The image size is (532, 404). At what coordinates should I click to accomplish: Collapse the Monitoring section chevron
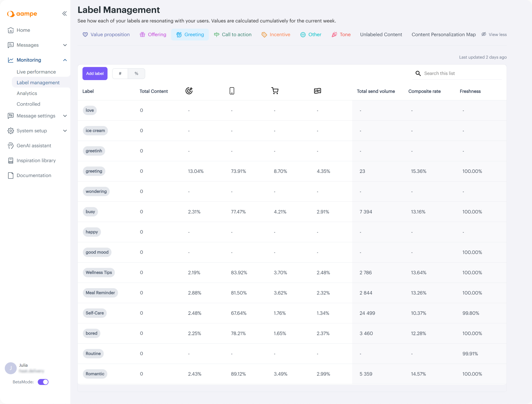pos(65,60)
